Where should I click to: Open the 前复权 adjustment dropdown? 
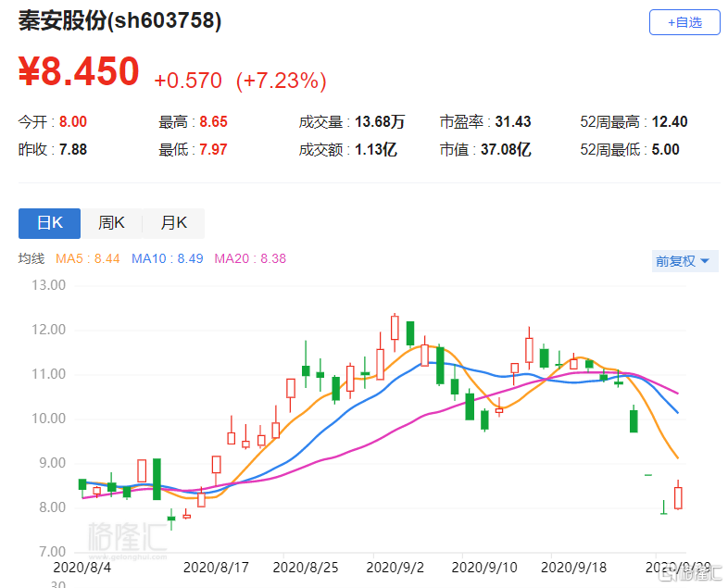point(684,261)
